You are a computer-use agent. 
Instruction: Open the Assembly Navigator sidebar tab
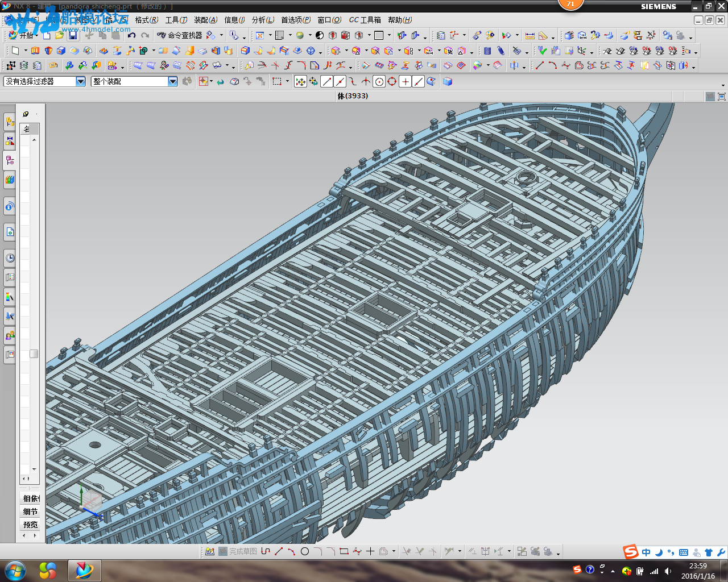[x=10, y=121]
